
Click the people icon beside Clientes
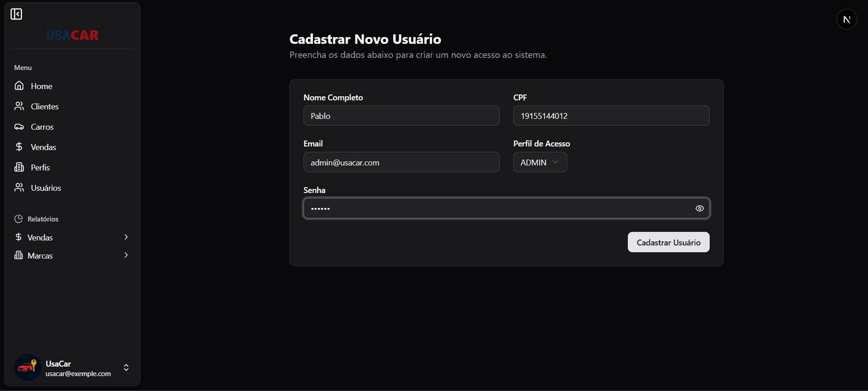point(19,106)
